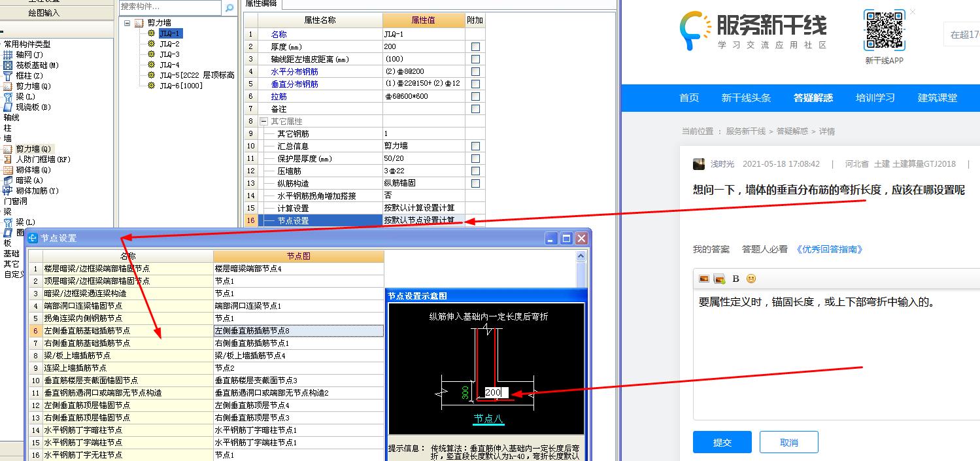
Task: Toggle the 附加 checkbox for 保护层厚度
Action: pyautogui.click(x=475, y=158)
